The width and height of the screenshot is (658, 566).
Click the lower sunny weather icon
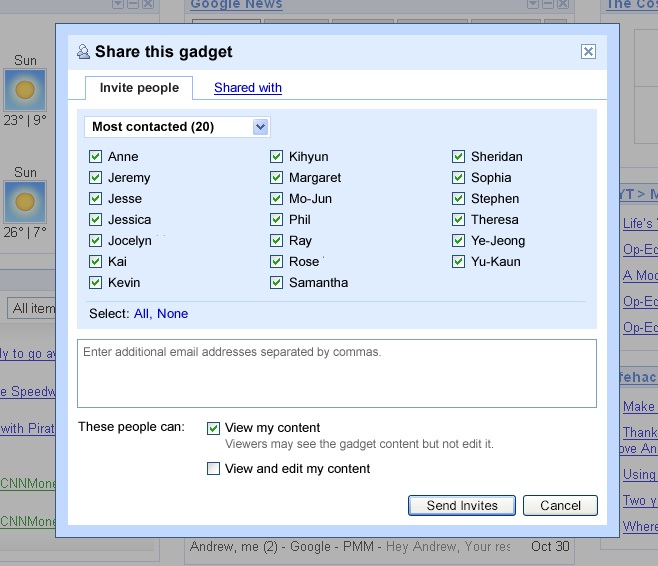[25, 202]
